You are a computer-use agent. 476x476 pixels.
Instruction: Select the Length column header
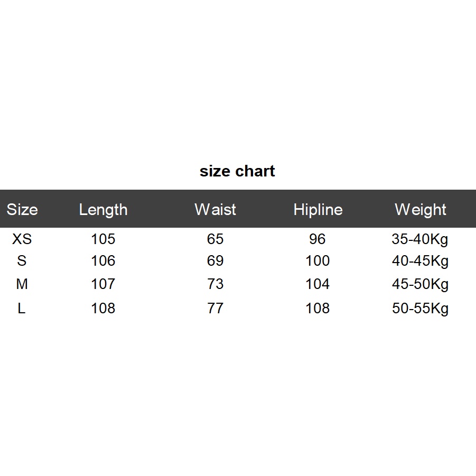coord(103,210)
